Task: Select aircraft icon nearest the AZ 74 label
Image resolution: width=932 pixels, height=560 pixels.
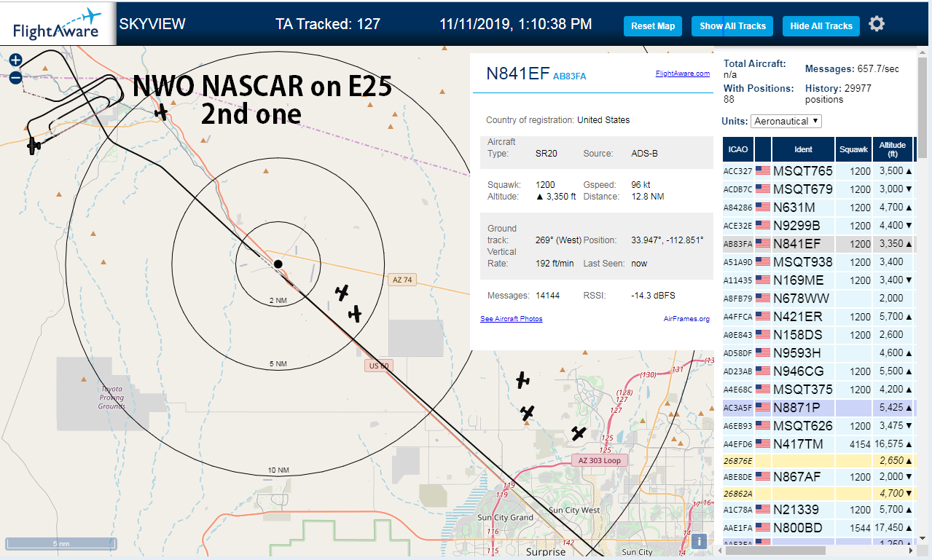Action: click(342, 293)
